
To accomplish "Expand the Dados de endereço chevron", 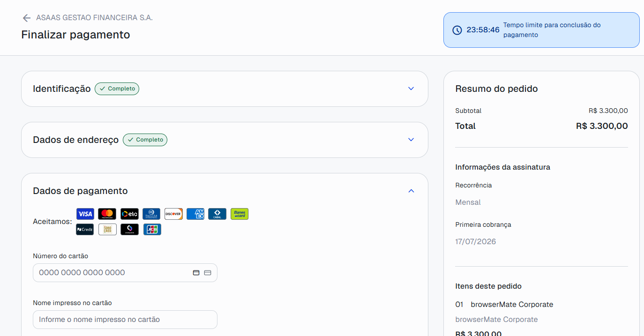I will click(411, 140).
